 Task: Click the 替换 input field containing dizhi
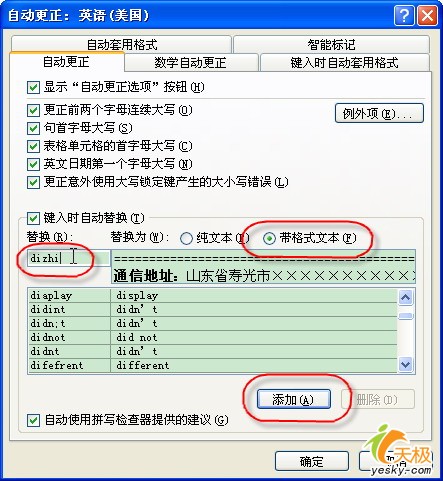68,258
